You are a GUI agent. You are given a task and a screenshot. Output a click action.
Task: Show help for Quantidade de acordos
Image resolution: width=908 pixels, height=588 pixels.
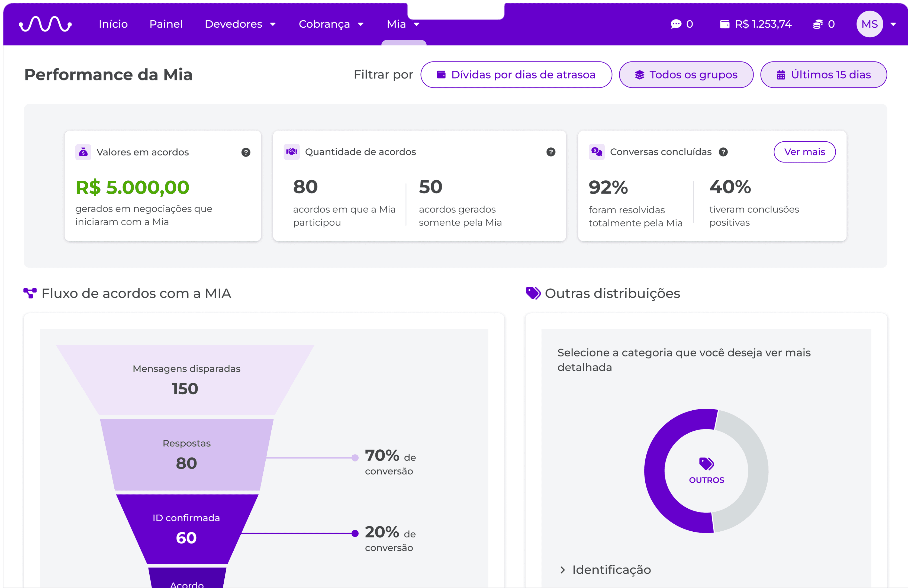click(x=550, y=152)
